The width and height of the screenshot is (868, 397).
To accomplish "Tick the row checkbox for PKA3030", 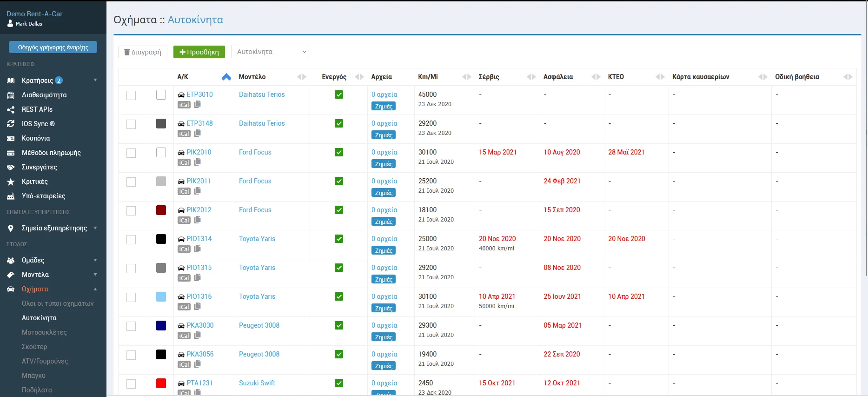I will pos(131,326).
